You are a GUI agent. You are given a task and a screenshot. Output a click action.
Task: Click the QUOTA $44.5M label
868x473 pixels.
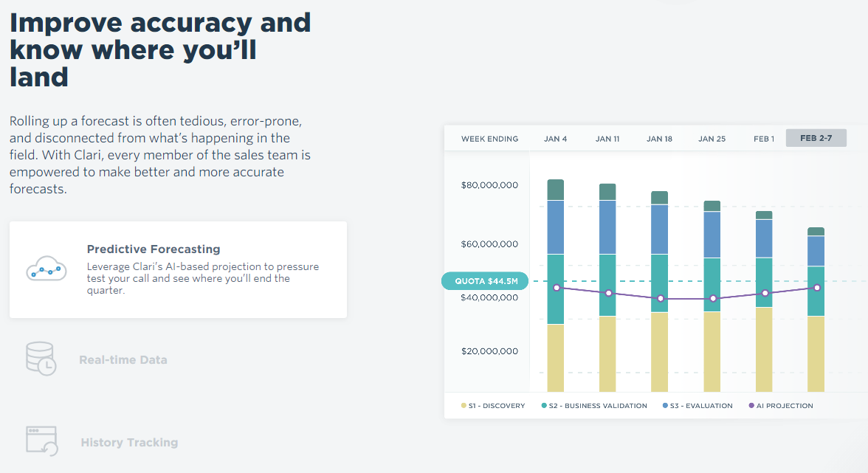click(x=485, y=281)
